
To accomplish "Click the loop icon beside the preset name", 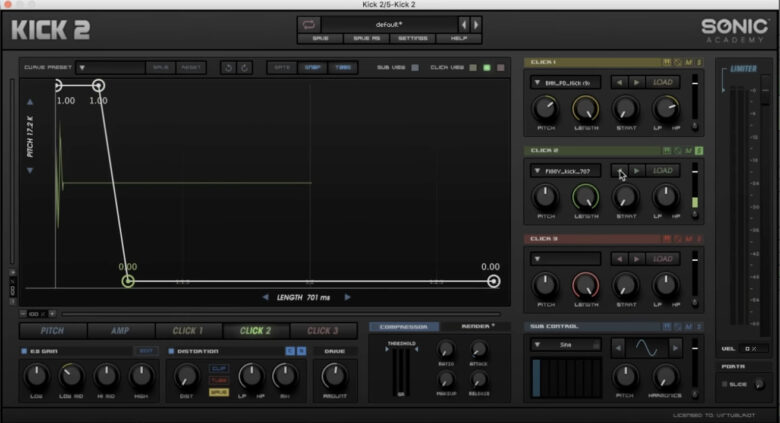I will (x=309, y=24).
